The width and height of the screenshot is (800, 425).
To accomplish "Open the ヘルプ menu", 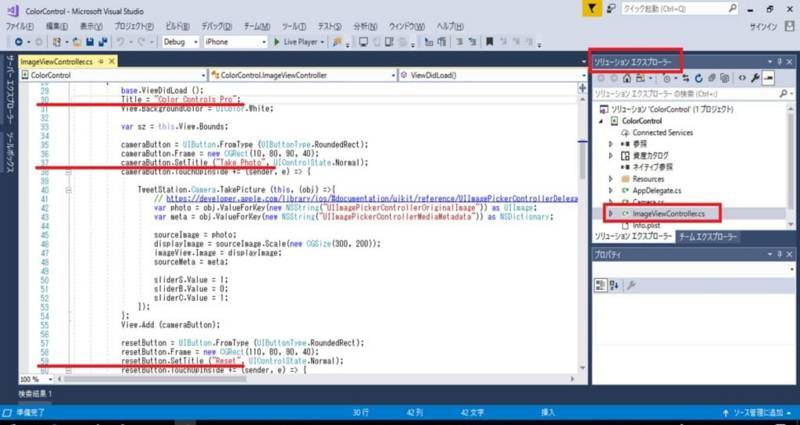I will 450,27.
